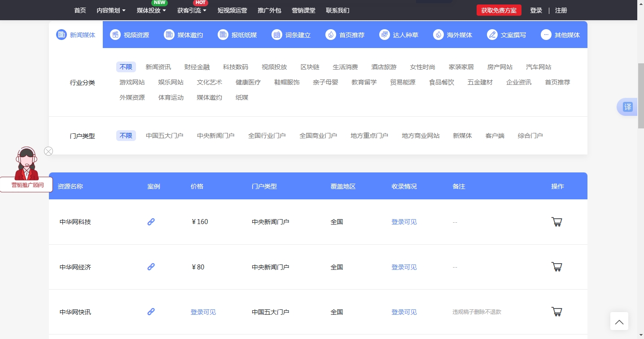This screenshot has width=644, height=339.
Task: Add 中华网科技 to the shopping cart
Action: pyautogui.click(x=556, y=221)
